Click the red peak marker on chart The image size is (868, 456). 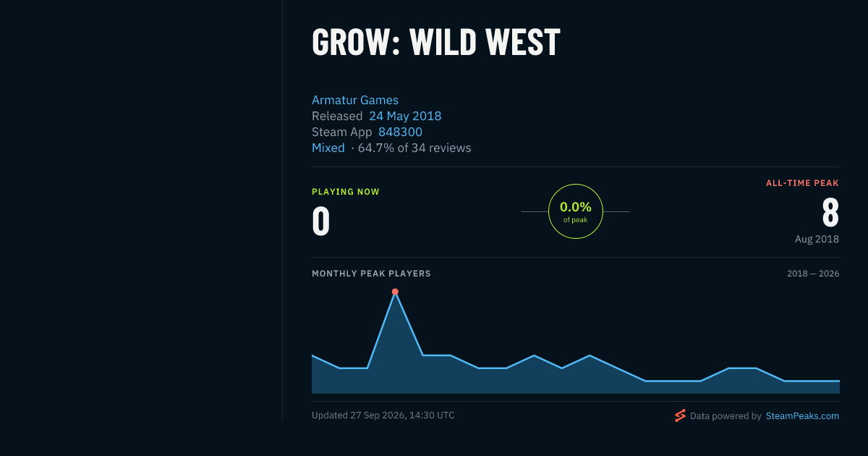point(395,292)
